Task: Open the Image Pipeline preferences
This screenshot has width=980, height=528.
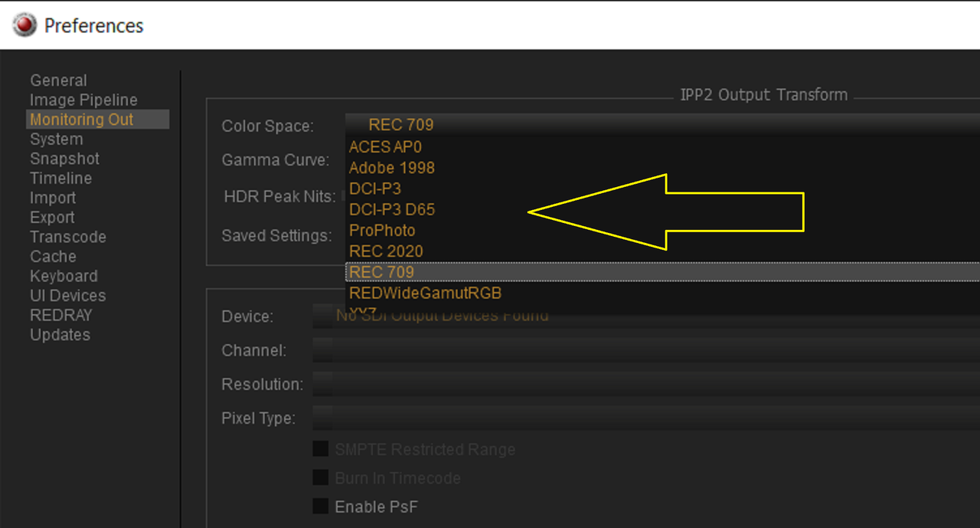Action: click(x=83, y=100)
